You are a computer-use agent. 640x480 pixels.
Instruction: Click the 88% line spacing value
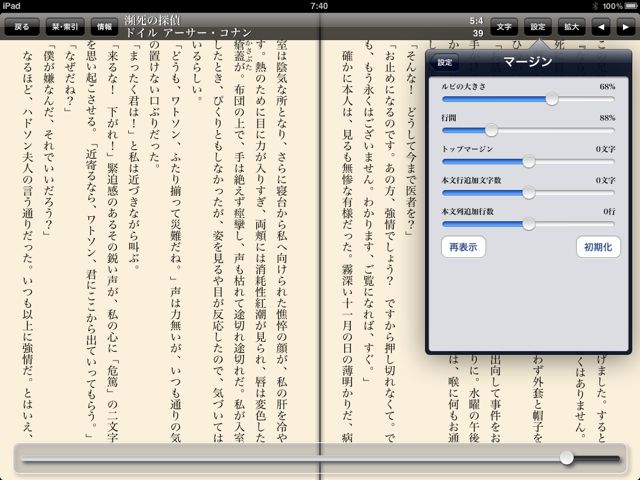607,118
